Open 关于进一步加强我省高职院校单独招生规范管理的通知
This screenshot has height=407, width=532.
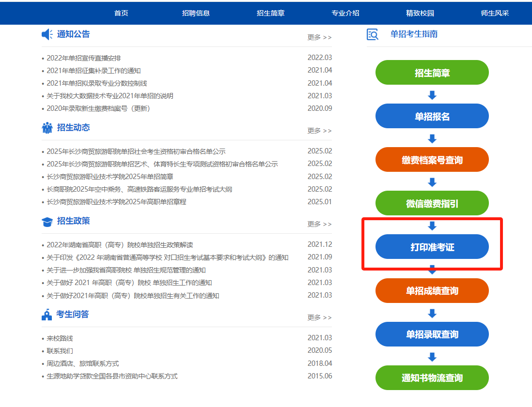click(x=126, y=270)
